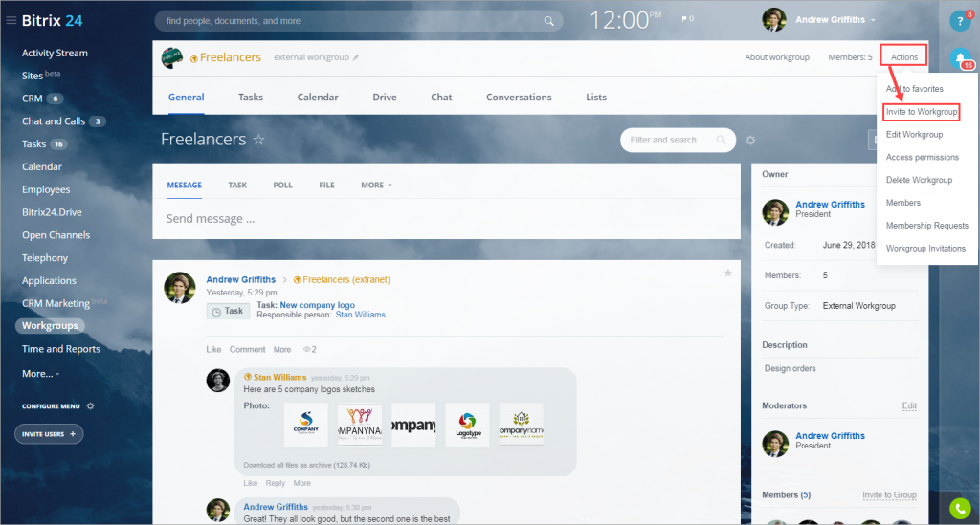This screenshot has height=525, width=980.
Task: Open the Logotype colorful logo thumbnail
Action: pyautogui.click(x=467, y=425)
